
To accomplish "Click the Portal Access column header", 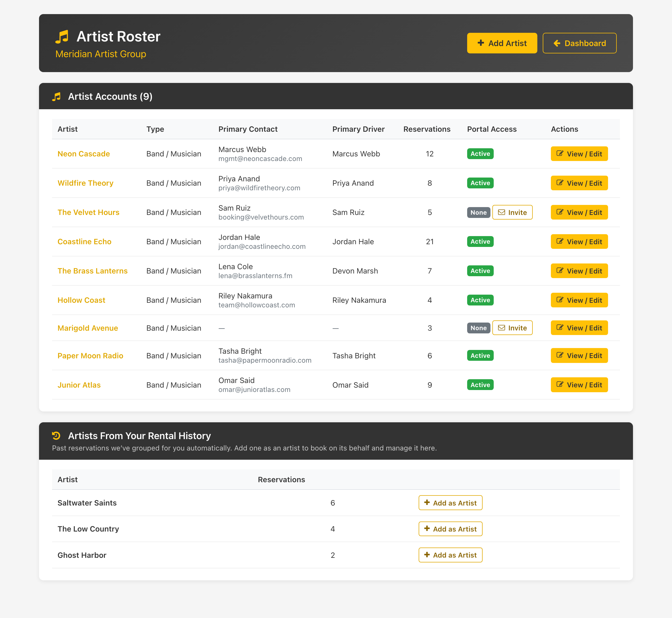I will point(492,129).
